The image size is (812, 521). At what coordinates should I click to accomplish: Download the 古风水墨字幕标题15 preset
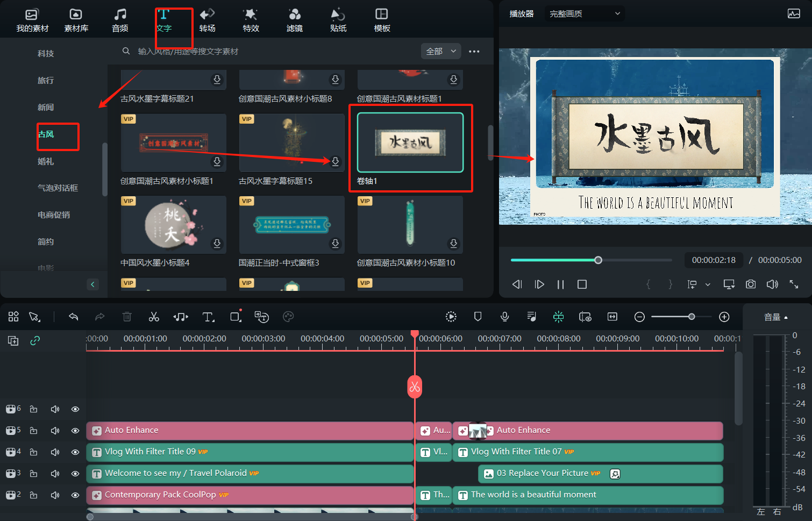pyautogui.click(x=335, y=161)
